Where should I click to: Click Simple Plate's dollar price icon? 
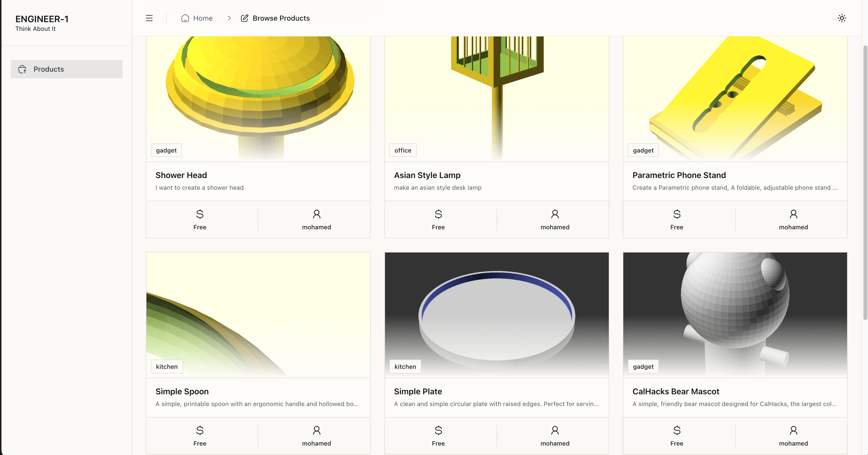(x=438, y=431)
